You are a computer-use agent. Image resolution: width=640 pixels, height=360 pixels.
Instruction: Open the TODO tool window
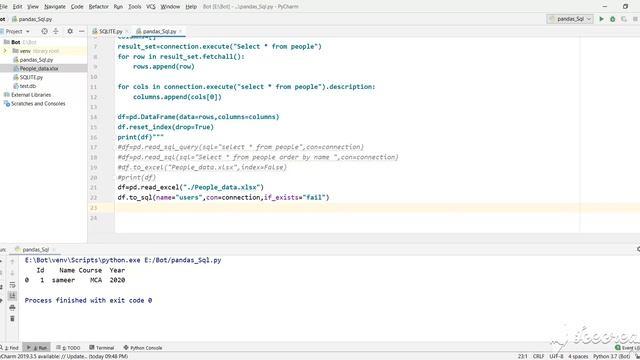pyautogui.click(x=69, y=348)
